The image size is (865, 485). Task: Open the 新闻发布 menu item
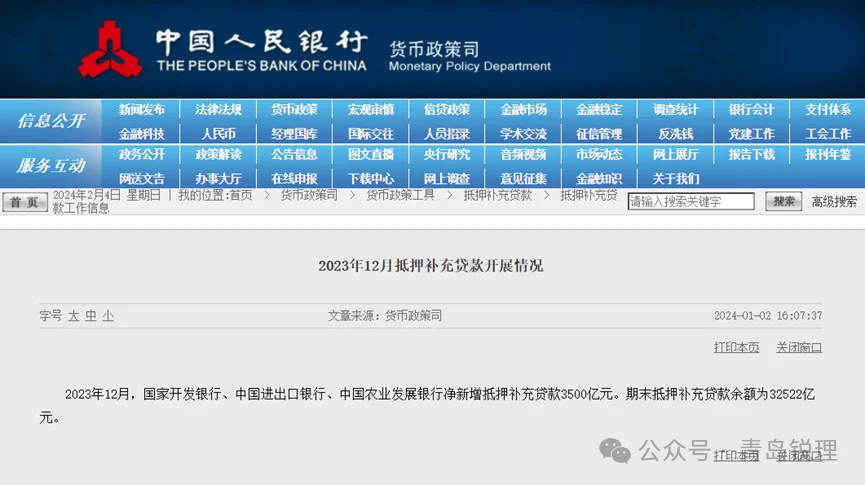(x=142, y=110)
